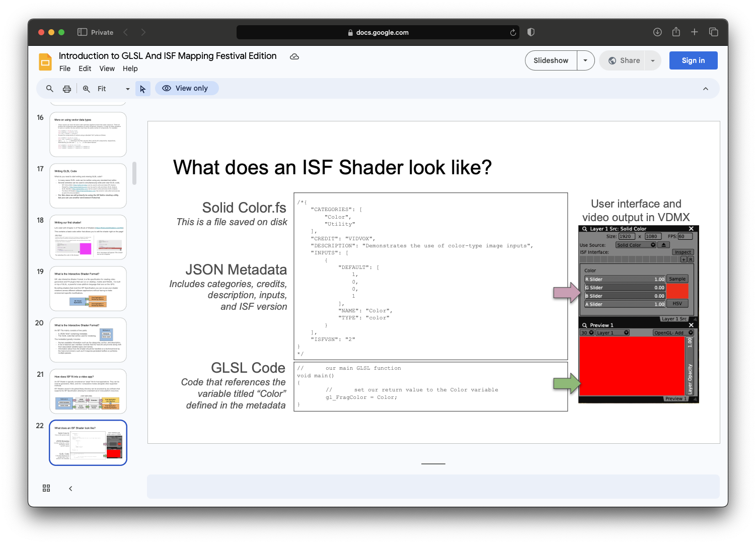Screen dimensions: 756x544
Task: Open a new tab with plus icon
Action: [695, 32]
